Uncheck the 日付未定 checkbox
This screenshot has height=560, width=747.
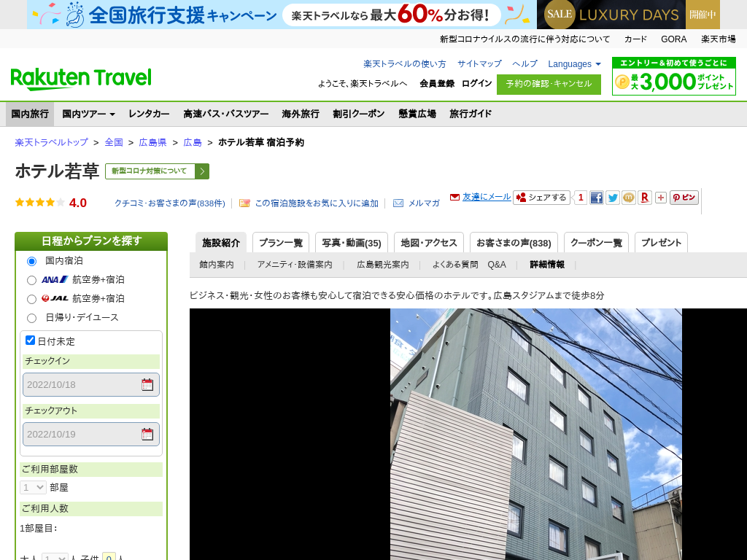pos(30,340)
